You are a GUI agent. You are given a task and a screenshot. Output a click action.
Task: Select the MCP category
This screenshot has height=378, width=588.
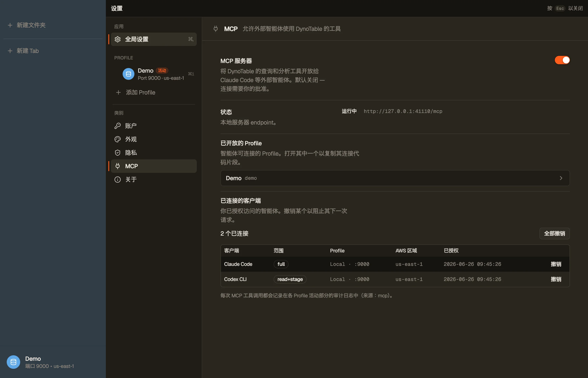coord(154,166)
